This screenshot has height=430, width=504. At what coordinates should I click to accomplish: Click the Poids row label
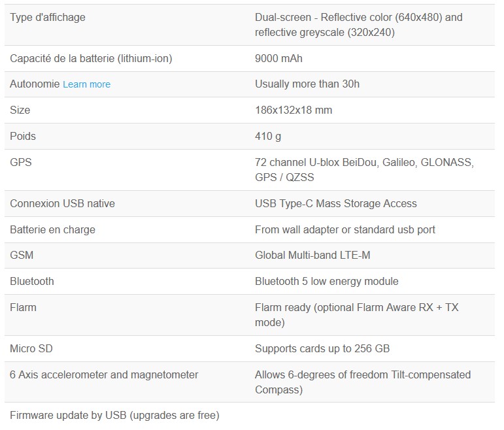click(x=23, y=137)
